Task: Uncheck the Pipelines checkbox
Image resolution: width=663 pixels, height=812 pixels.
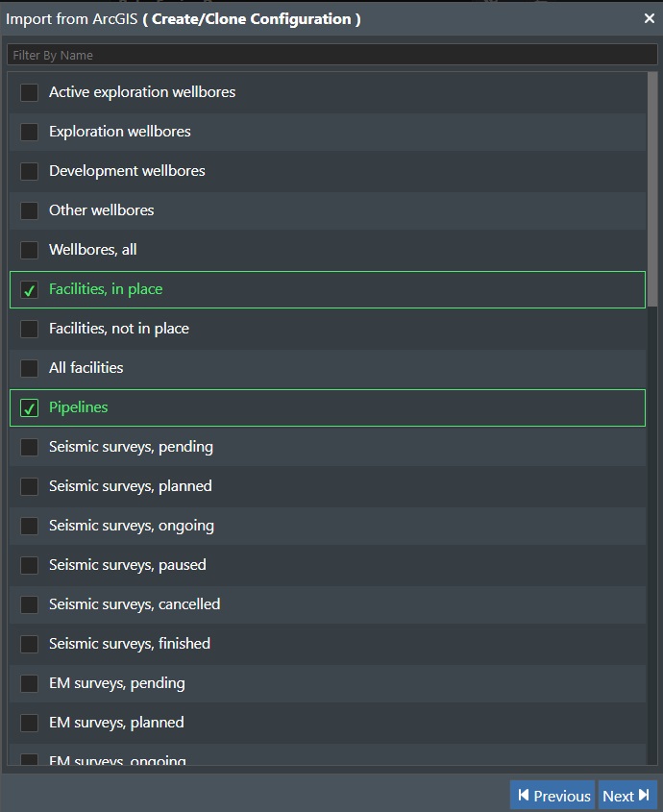Action: coord(29,408)
